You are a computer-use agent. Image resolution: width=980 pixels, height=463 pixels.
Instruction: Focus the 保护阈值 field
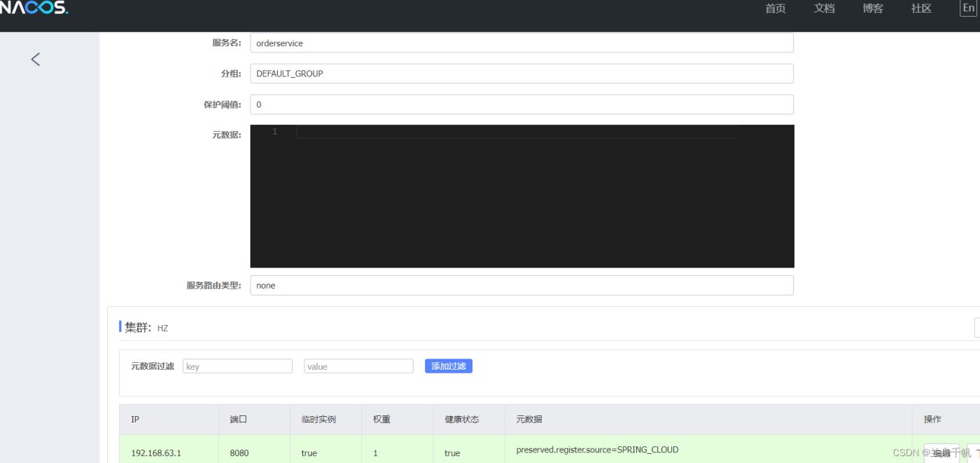click(x=521, y=104)
